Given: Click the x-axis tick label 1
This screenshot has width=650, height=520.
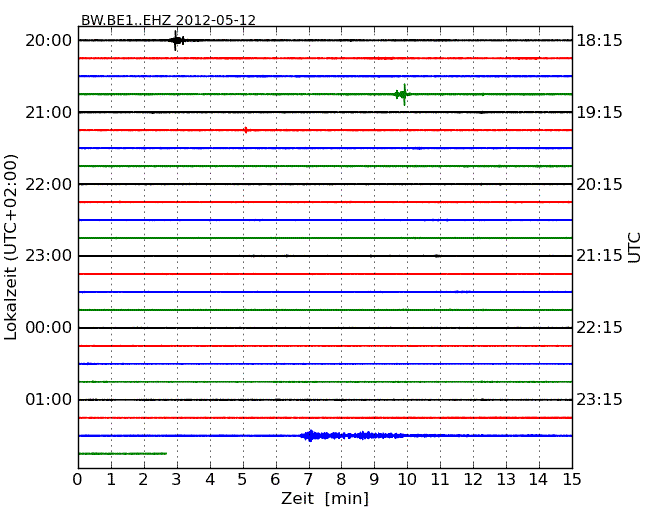Looking at the screenshot, I should coord(111,479).
